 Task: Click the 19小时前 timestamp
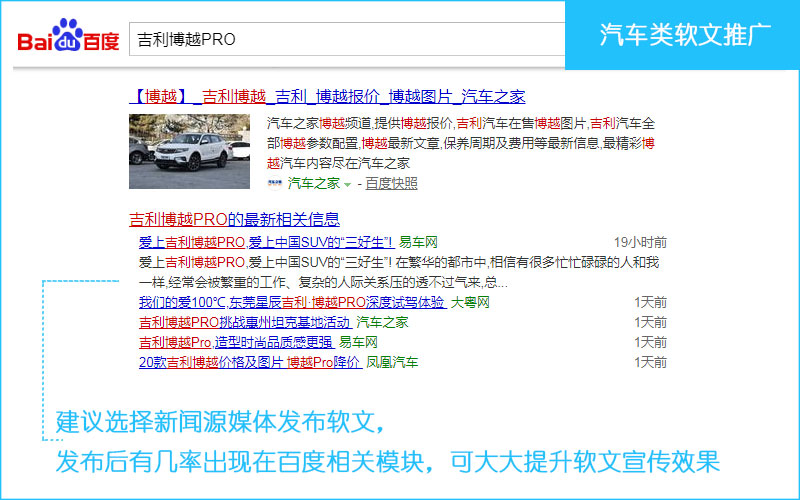pyautogui.click(x=640, y=242)
